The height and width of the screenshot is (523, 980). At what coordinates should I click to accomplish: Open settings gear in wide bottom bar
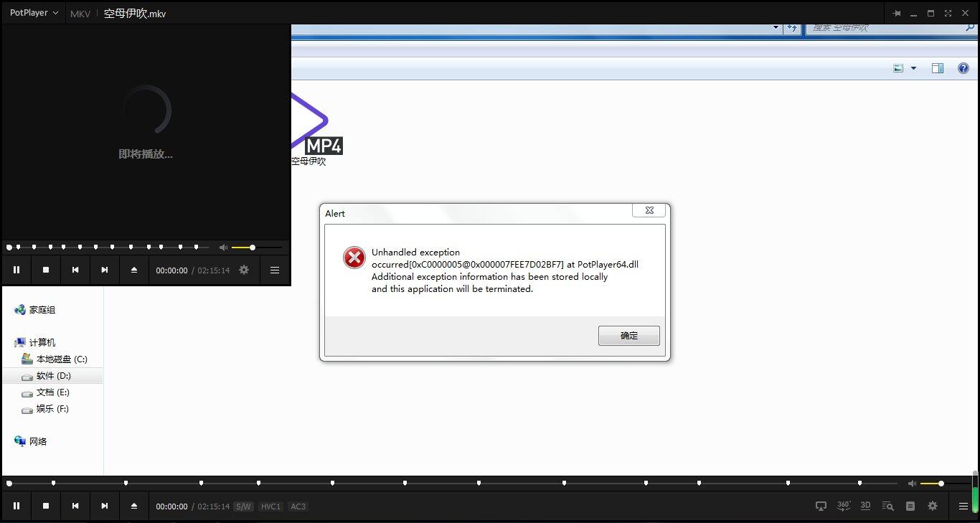[x=933, y=506]
